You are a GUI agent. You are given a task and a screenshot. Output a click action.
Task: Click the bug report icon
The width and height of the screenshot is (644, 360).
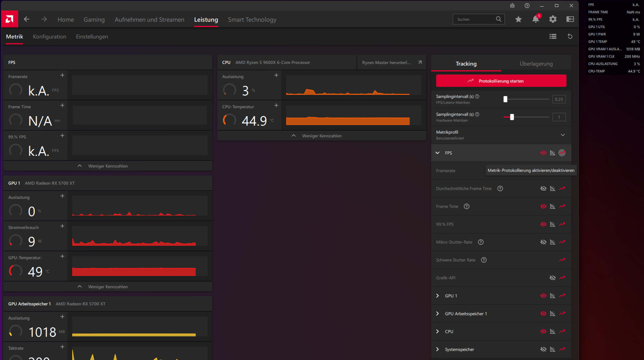click(512, 6)
